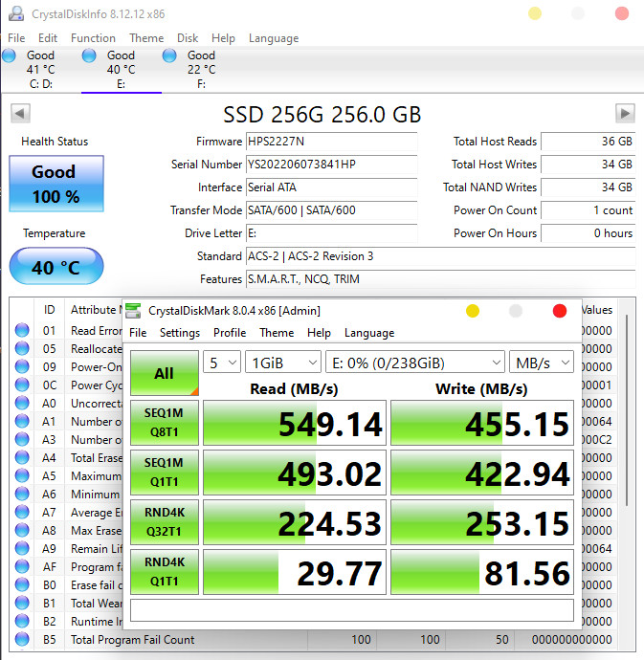Viewport: 644px width, 660px height.
Task: Run the SEQ1M Q1T1 test
Action: coord(165,473)
